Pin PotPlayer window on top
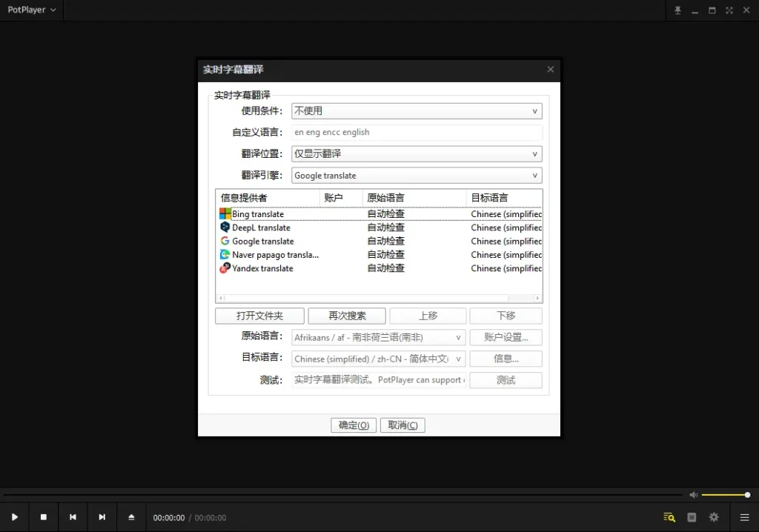759x532 pixels. coord(677,10)
